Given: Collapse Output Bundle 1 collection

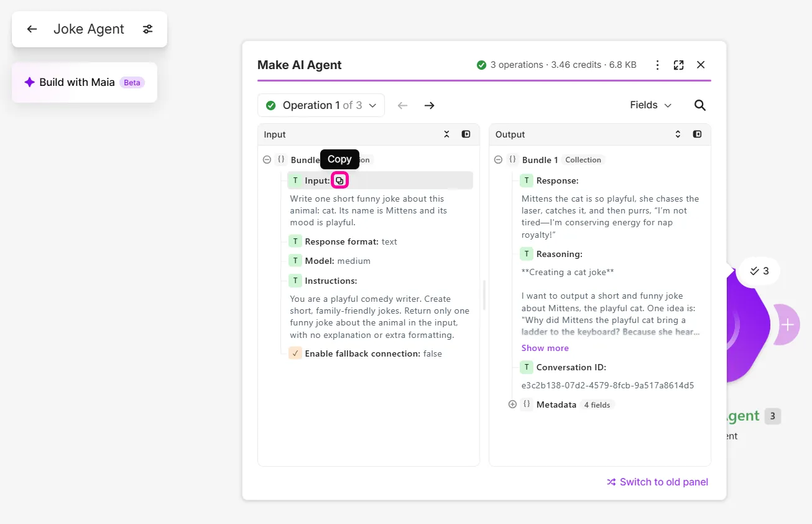Looking at the screenshot, I should click(498, 160).
